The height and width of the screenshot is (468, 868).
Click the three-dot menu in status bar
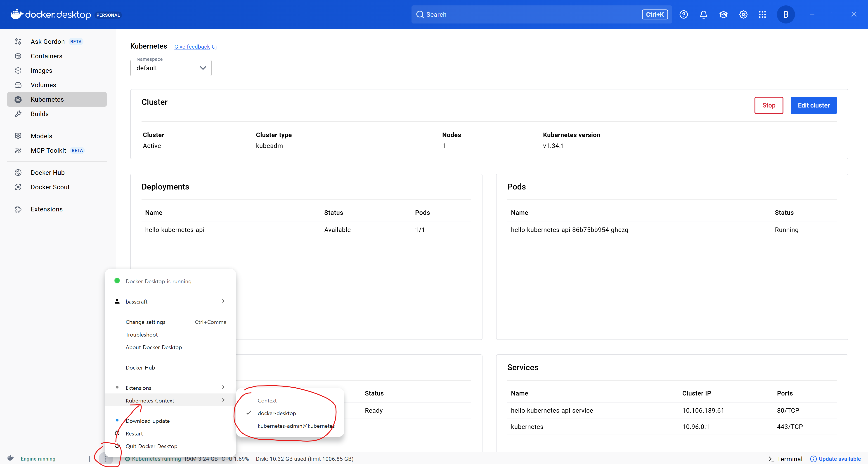(106, 459)
